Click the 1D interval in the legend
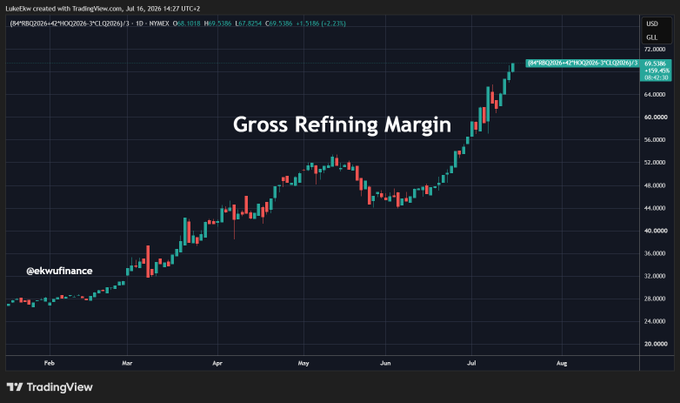Viewport: 680px width, 403px height. click(139, 23)
